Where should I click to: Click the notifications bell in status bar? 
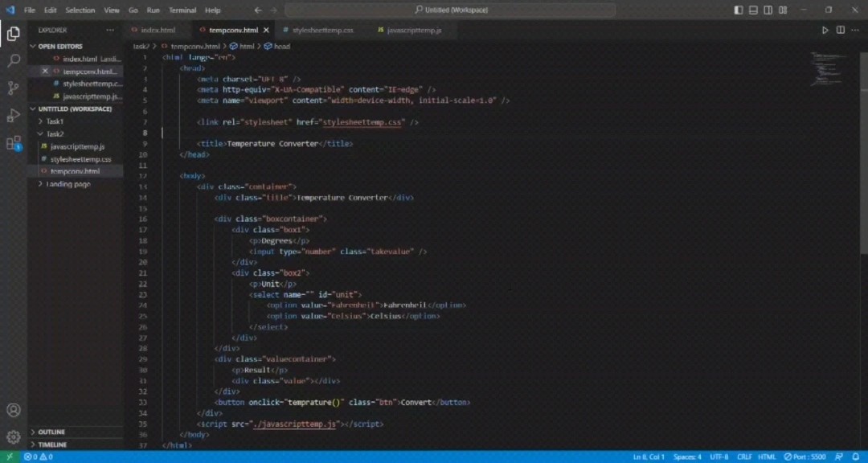pyautogui.click(x=856, y=457)
